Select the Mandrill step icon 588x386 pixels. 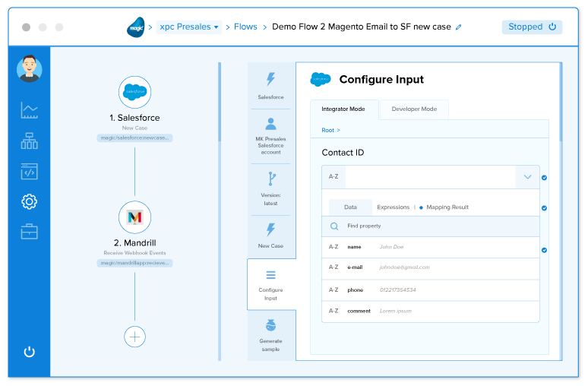tap(134, 217)
